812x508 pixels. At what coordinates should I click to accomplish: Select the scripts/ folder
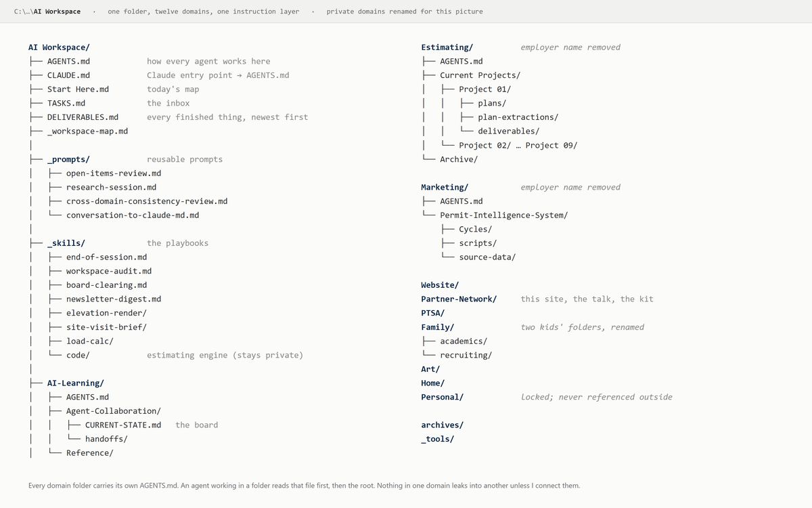(x=478, y=243)
